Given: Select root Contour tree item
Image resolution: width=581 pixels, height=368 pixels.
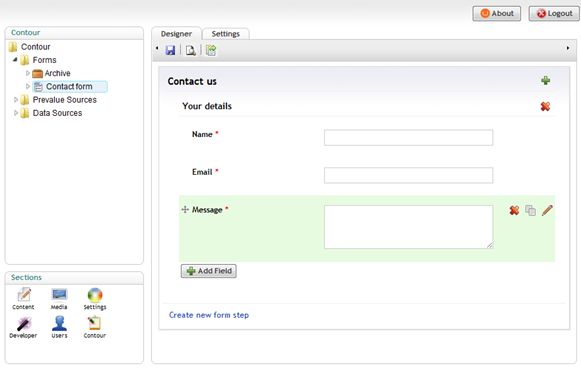Looking at the screenshot, I should (36, 47).
